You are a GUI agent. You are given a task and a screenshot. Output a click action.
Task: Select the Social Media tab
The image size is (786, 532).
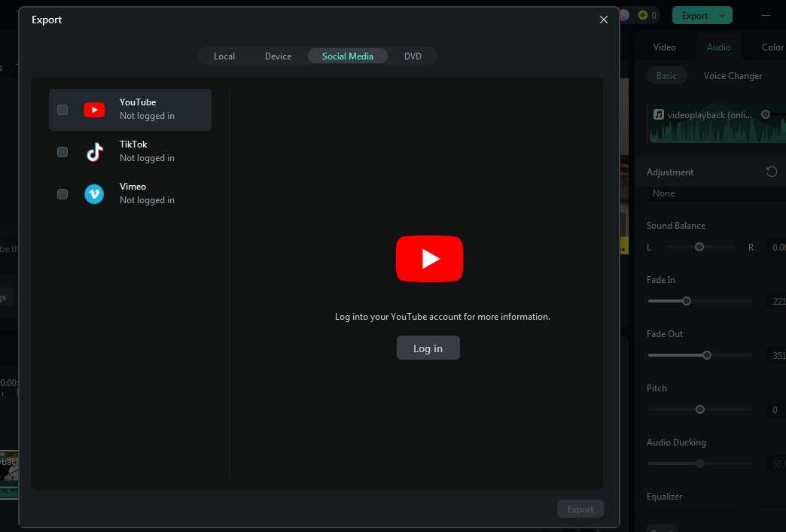coord(347,56)
